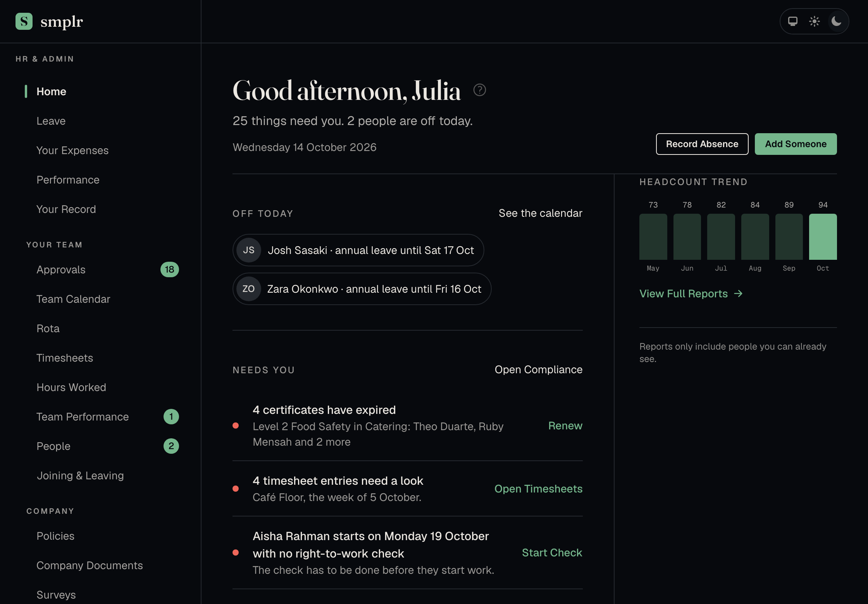The image size is (868, 604).
Task: Click arrow icon after View Full Reports
Action: pyautogui.click(x=739, y=294)
